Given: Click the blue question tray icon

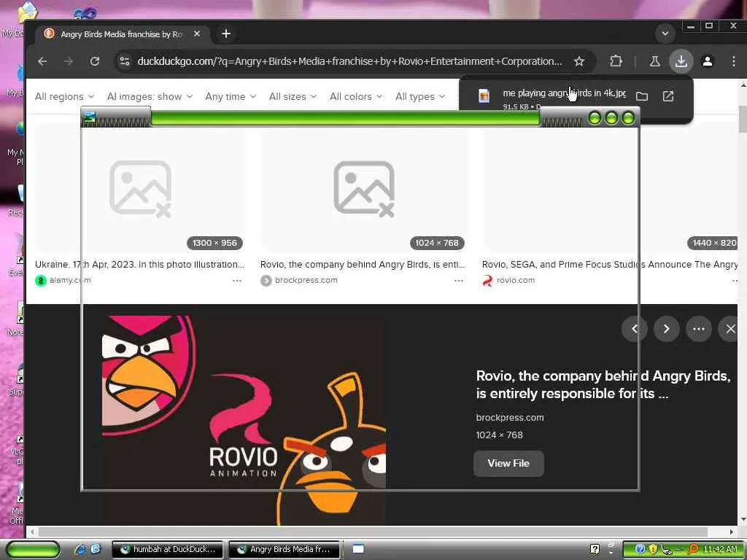Looking at the screenshot, I should (640, 550).
